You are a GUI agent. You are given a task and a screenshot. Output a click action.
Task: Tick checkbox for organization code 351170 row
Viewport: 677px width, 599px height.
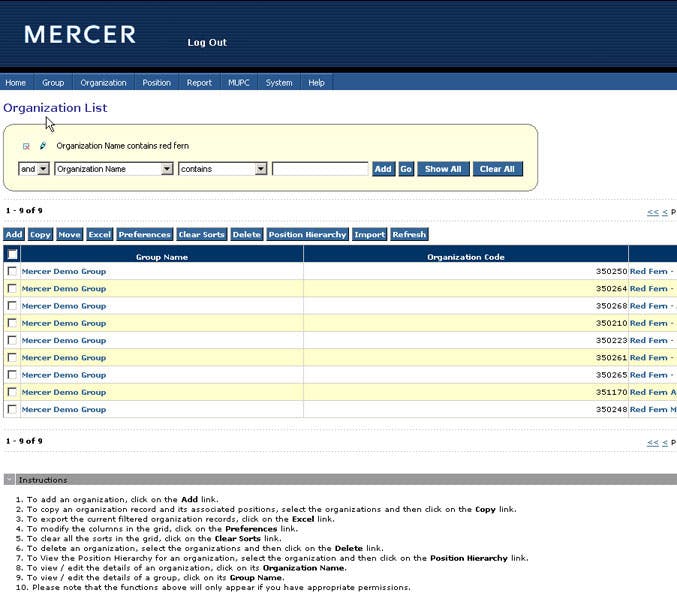coord(12,392)
